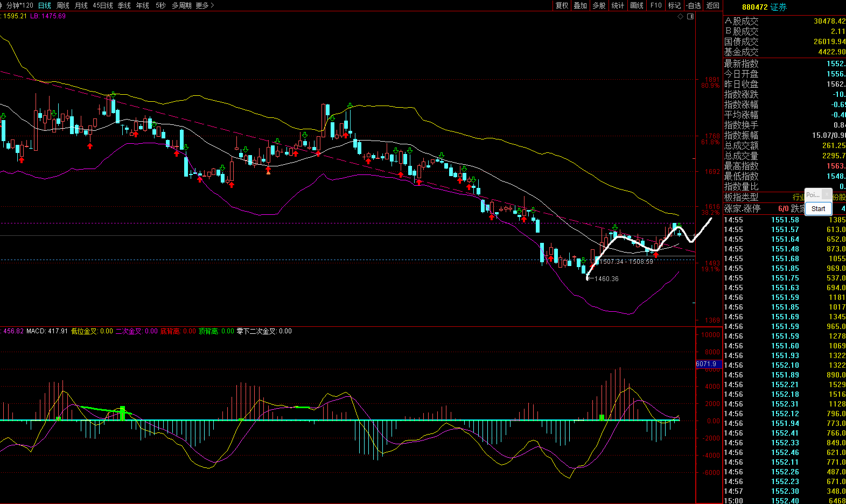Screen dimensions: 846x504
Task: Click the 标记 mark button
Action: [675, 5]
